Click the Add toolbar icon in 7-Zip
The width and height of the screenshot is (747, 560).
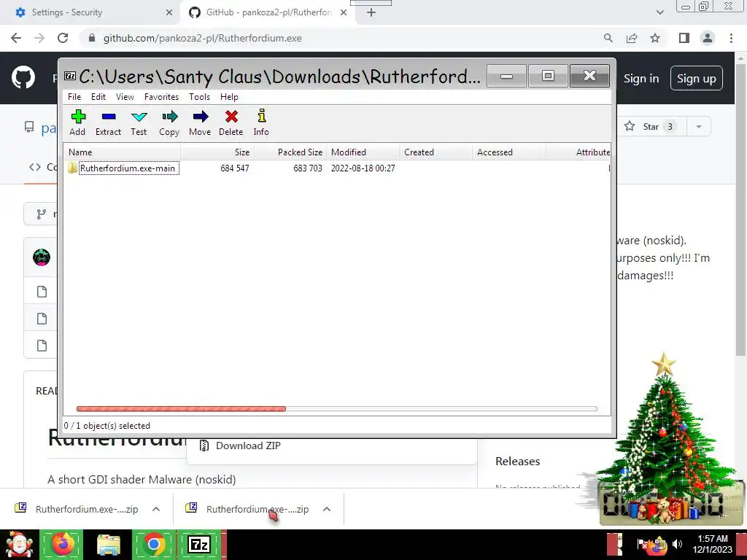77,122
